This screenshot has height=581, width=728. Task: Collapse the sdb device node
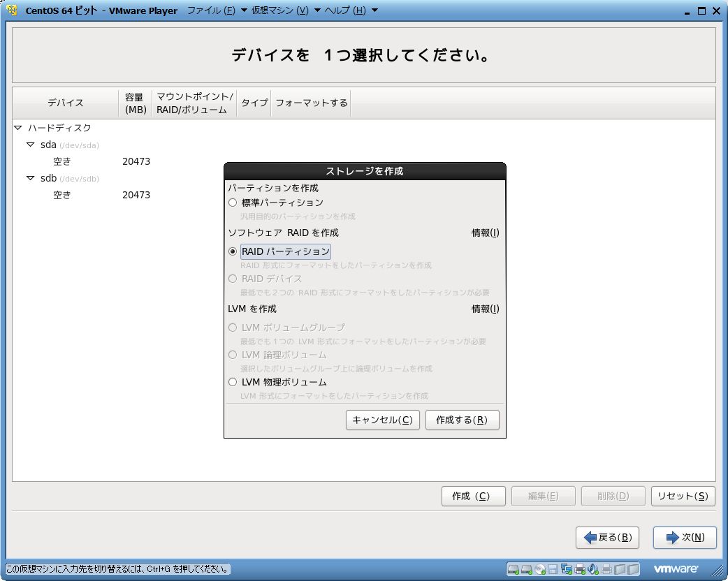point(31,178)
